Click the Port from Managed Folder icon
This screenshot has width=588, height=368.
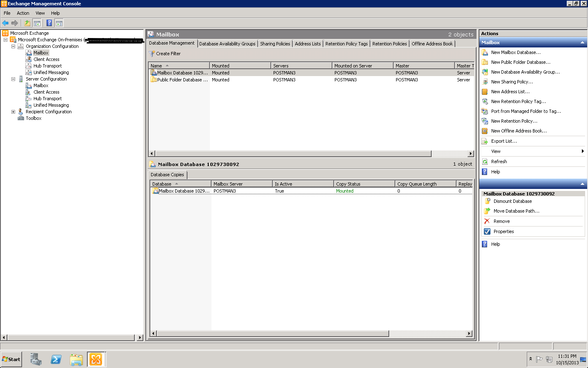pyautogui.click(x=485, y=111)
